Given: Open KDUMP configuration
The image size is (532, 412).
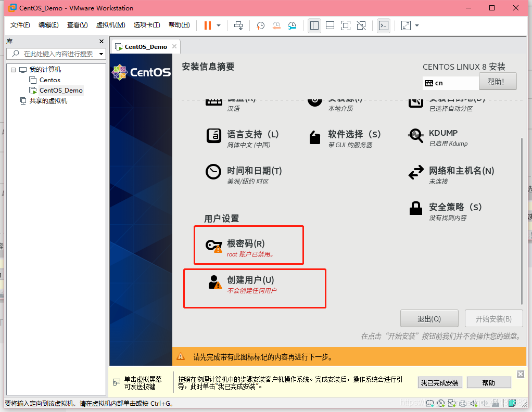Looking at the screenshot, I should tap(438, 137).
